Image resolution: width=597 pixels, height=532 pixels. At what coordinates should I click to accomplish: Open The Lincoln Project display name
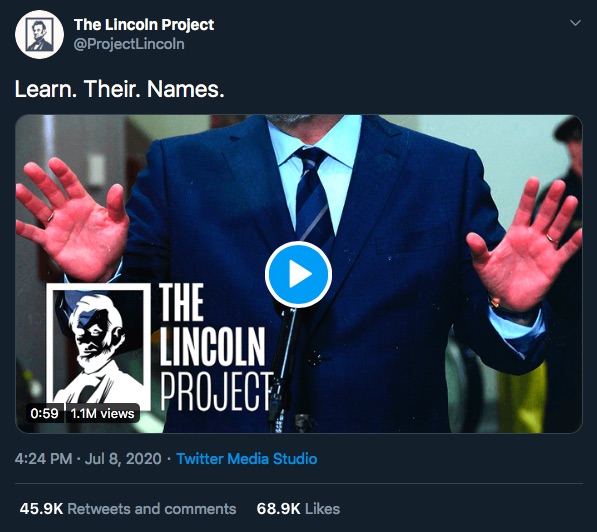click(x=144, y=25)
